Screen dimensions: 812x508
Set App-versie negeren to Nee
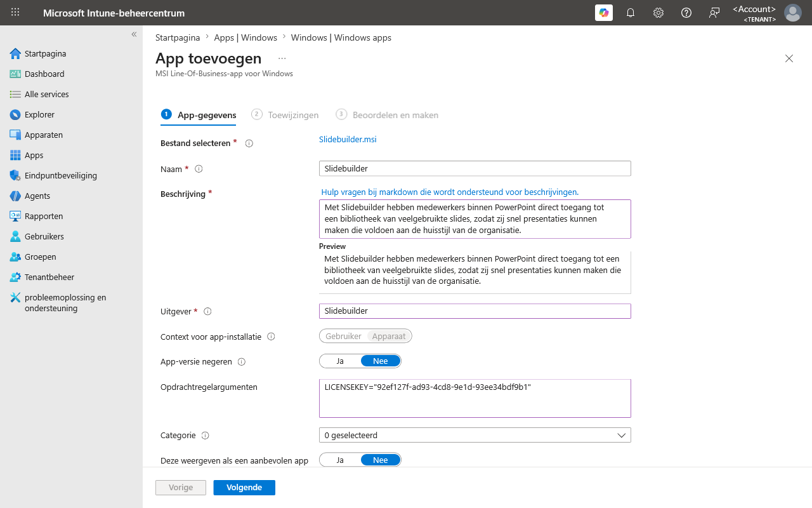click(x=381, y=361)
